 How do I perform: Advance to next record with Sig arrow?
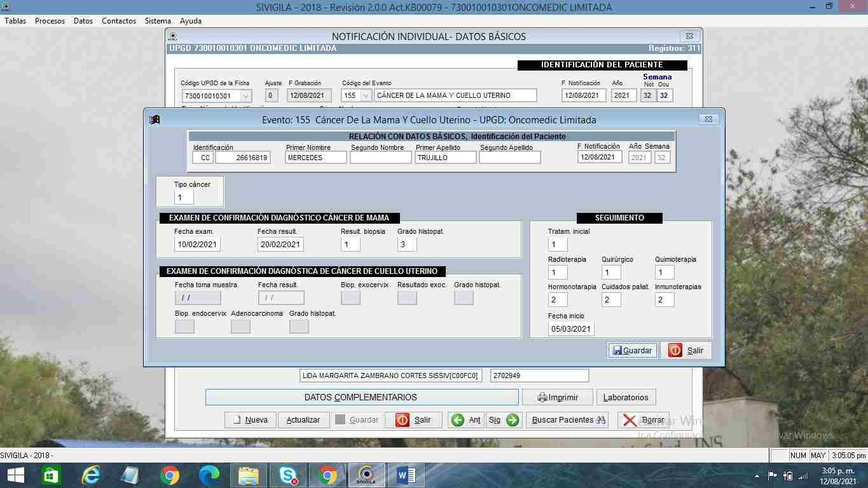(x=504, y=420)
